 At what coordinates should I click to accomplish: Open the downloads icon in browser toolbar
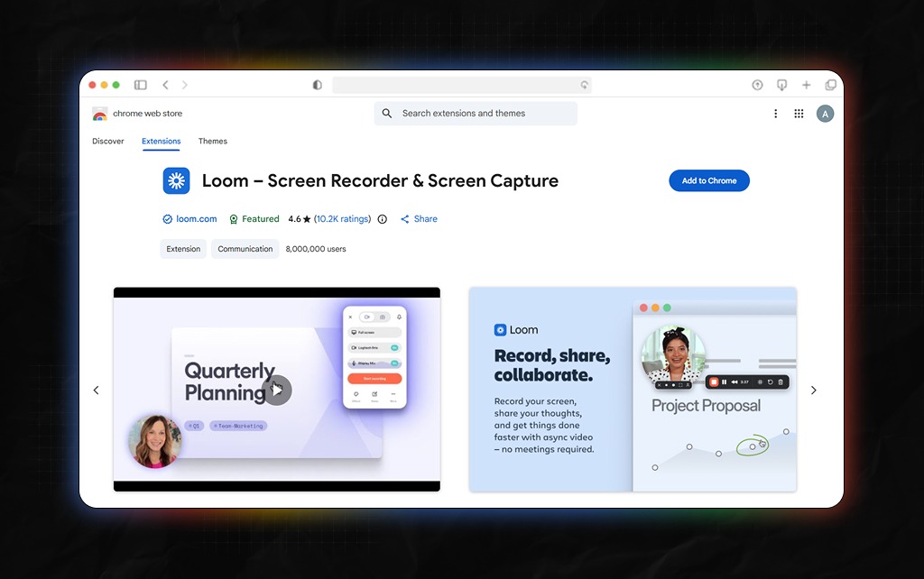pos(782,85)
